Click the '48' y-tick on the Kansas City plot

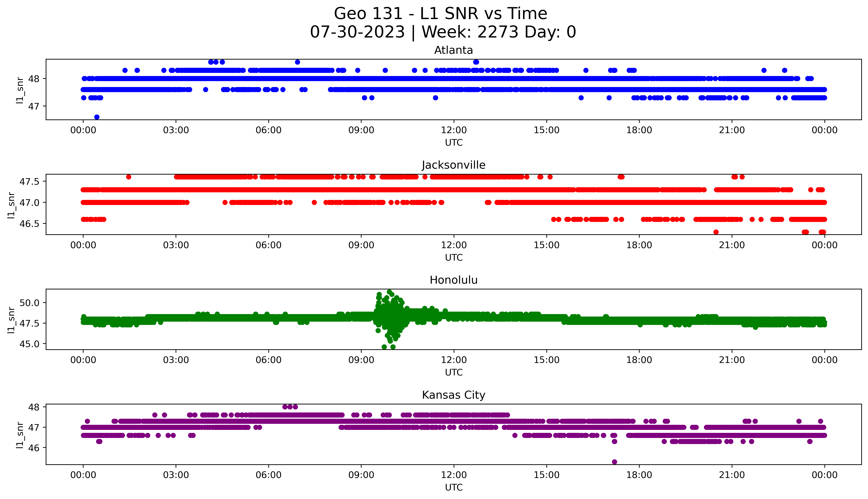click(34, 407)
